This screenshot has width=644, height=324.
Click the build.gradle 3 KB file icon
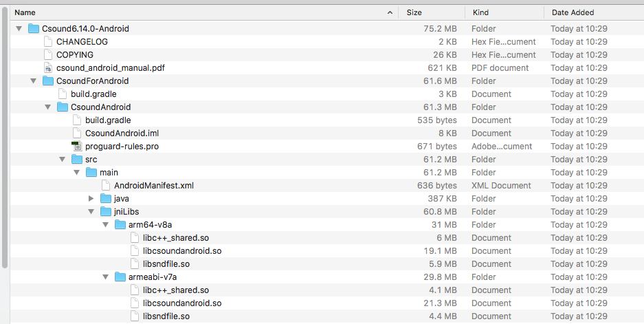[63, 94]
